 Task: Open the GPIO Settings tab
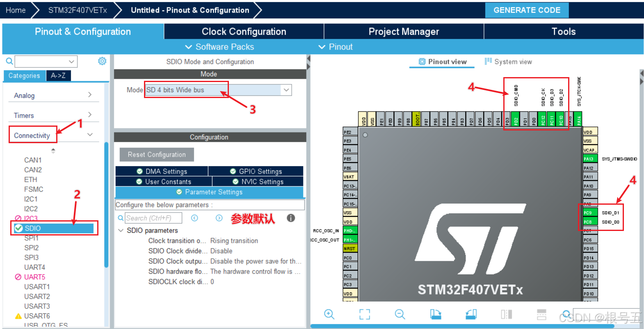coord(256,171)
